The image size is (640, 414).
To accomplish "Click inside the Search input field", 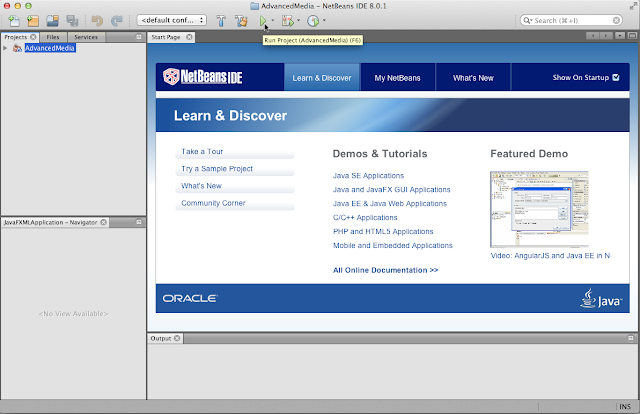I will (x=572, y=20).
